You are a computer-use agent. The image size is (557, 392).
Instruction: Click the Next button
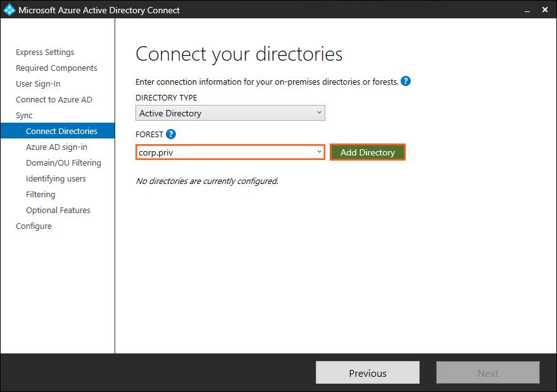coord(487,373)
